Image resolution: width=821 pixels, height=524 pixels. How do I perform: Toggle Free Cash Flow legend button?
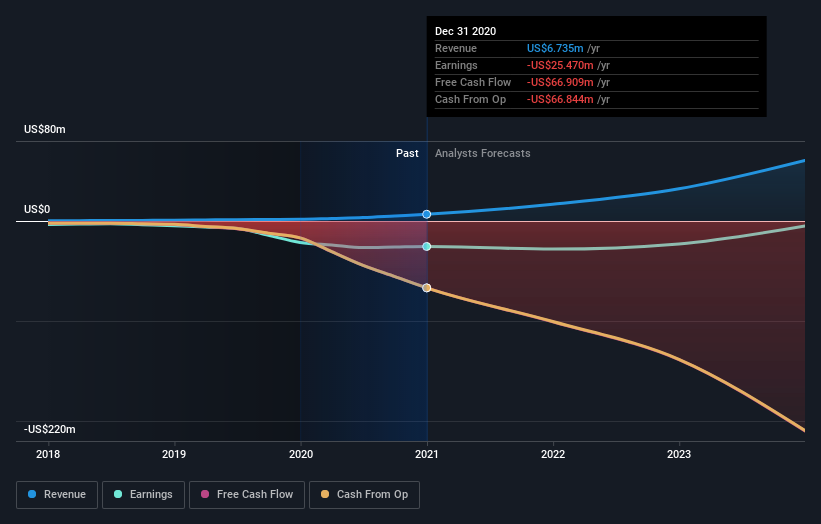coord(247,495)
